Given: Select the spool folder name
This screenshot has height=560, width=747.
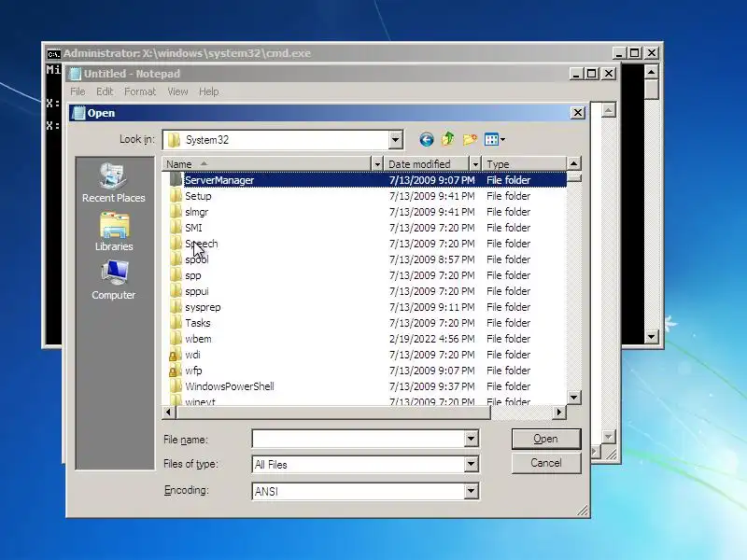Looking at the screenshot, I should [197, 259].
